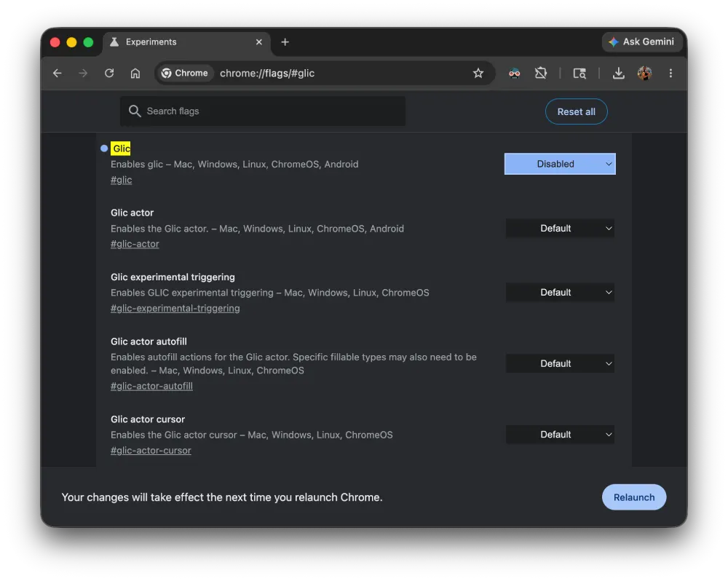Reload the page with refresh icon
This screenshot has height=581, width=728.
click(109, 74)
